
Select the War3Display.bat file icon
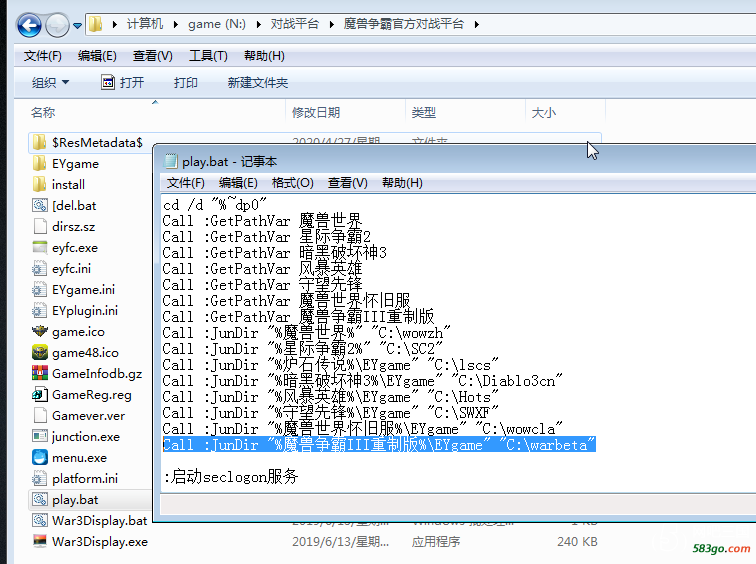(40, 521)
